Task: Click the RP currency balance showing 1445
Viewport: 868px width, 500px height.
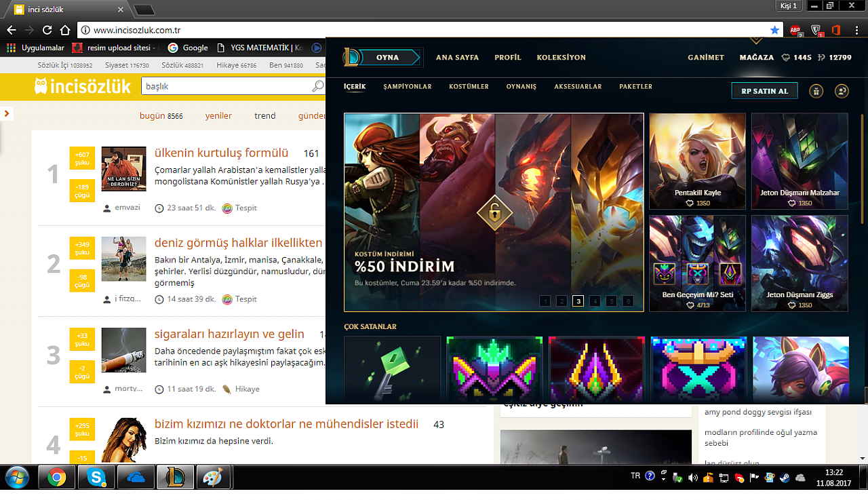Action: tap(797, 58)
